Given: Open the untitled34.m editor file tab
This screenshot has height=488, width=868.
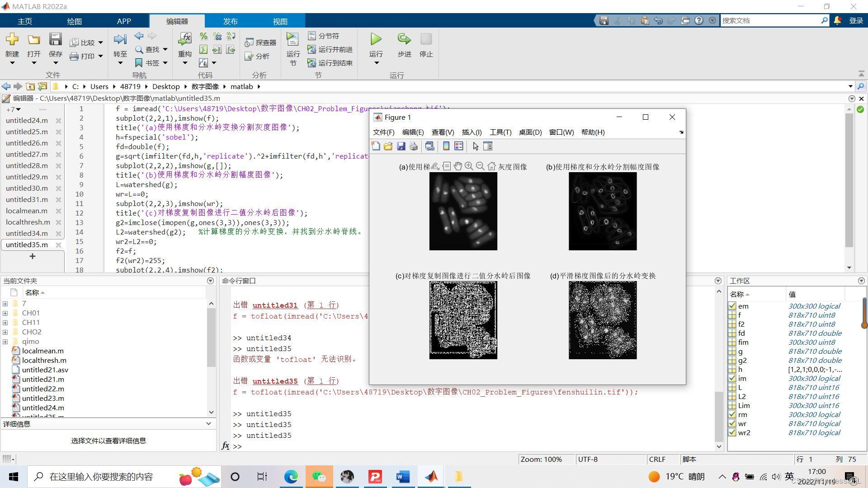Looking at the screenshot, I should (27, 233).
